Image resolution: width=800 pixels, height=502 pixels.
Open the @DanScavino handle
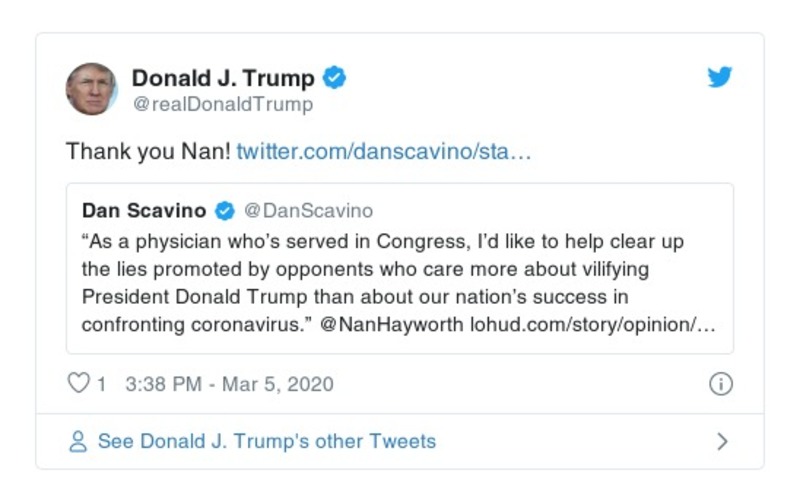309,211
